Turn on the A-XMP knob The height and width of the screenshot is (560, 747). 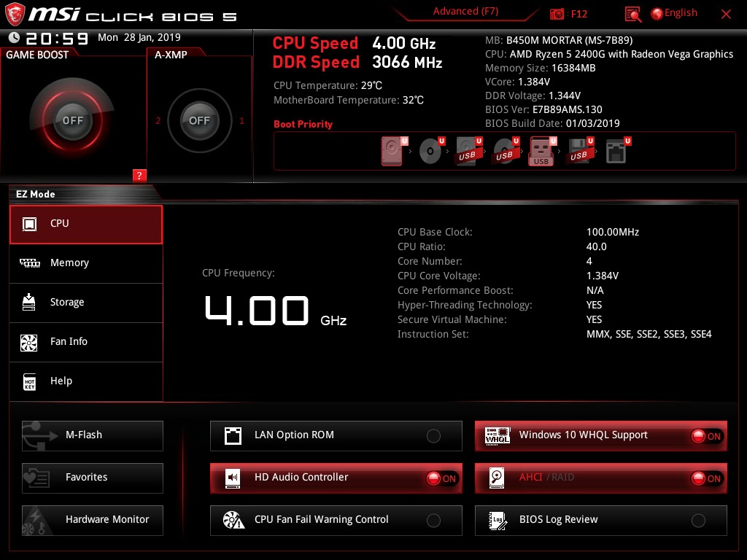pos(200,120)
